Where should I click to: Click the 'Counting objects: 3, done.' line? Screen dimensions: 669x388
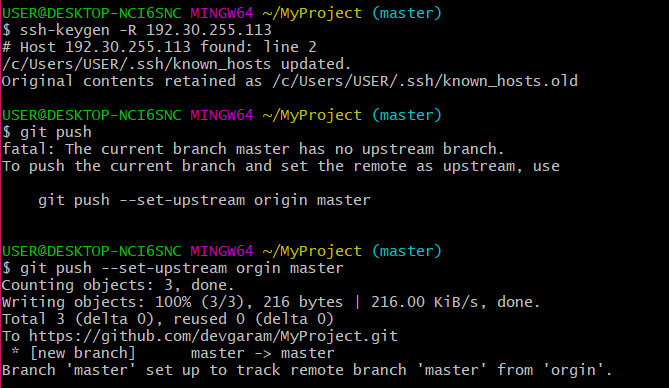pos(118,285)
